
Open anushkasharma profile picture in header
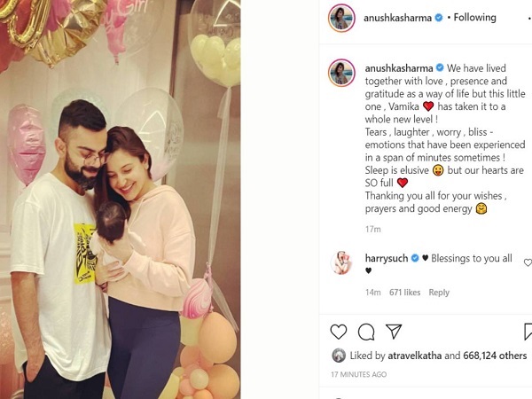coord(341,18)
